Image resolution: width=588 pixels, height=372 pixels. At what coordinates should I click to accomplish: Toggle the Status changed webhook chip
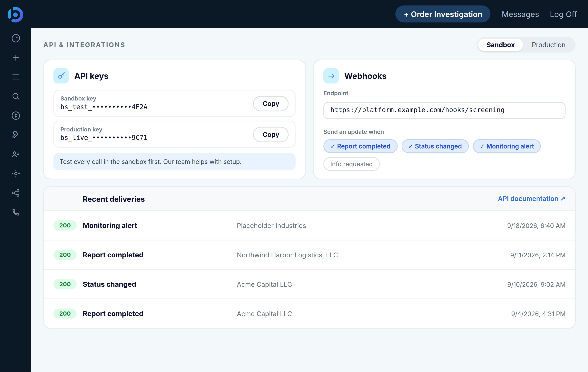pyautogui.click(x=435, y=146)
